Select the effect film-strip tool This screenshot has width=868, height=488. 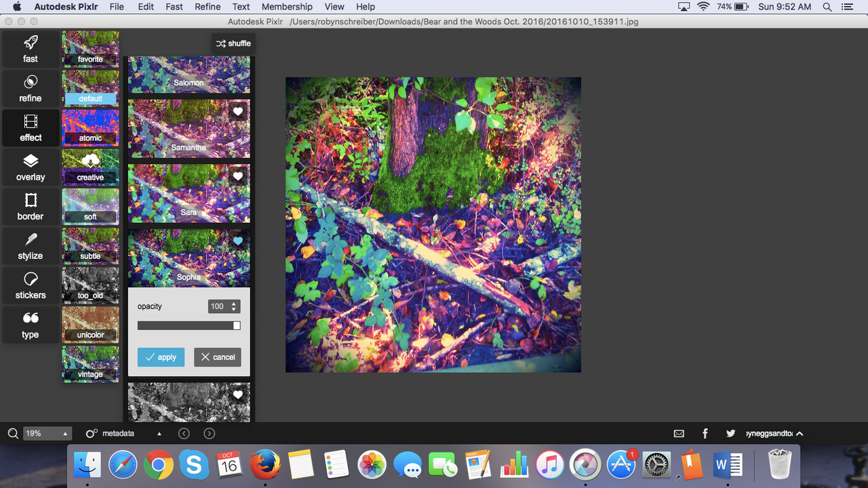[31, 128]
